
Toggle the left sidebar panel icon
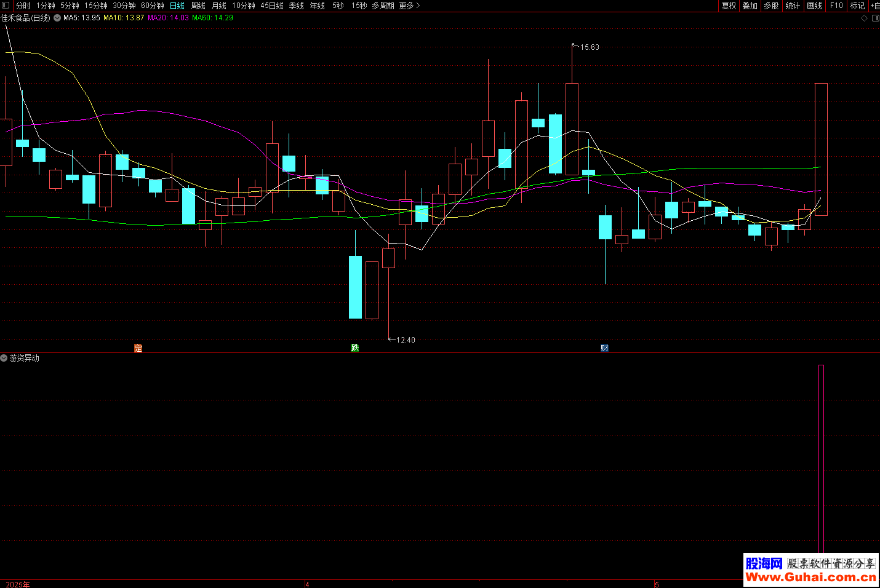[x=6, y=6]
